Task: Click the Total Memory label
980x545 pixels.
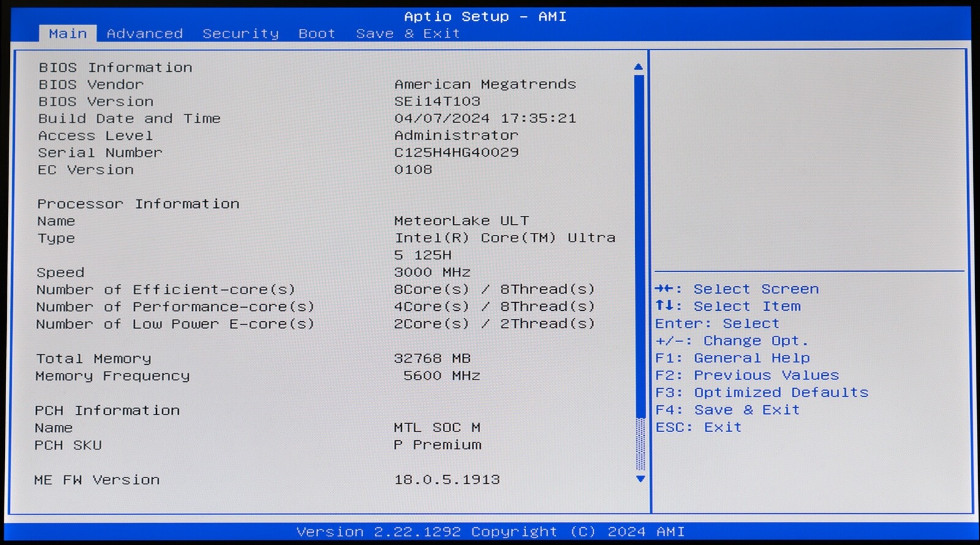Action: [94, 359]
